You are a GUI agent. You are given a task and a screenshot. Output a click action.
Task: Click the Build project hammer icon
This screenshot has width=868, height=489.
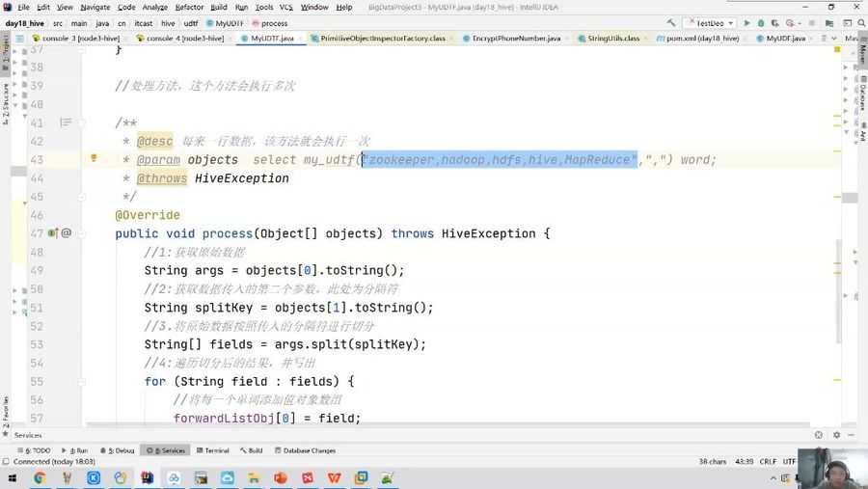pos(671,23)
